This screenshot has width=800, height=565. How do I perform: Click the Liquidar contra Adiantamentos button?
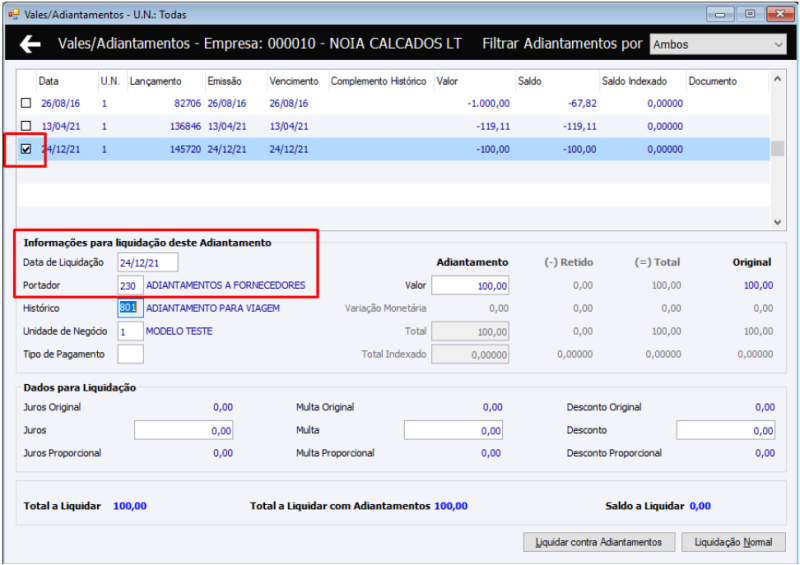click(599, 542)
